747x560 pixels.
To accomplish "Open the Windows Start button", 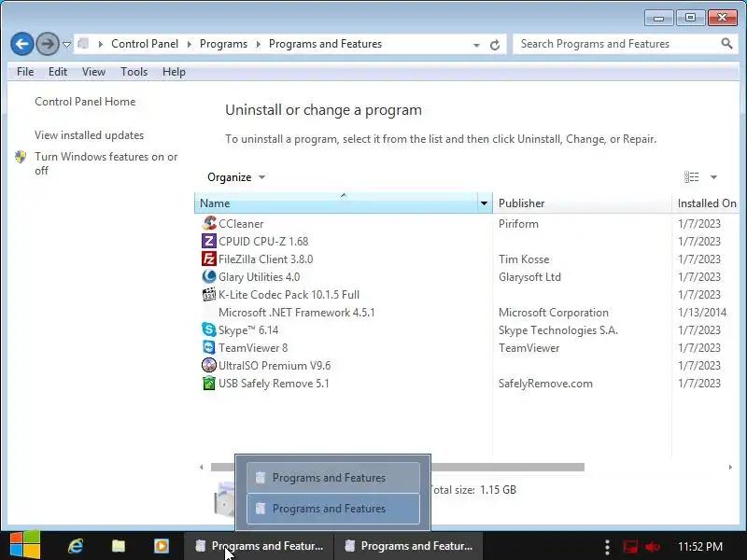I will (25, 545).
